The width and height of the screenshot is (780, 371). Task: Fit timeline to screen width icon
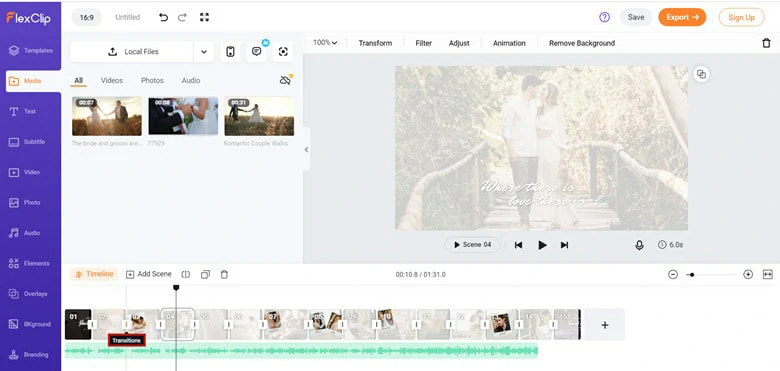coord(768,275)
